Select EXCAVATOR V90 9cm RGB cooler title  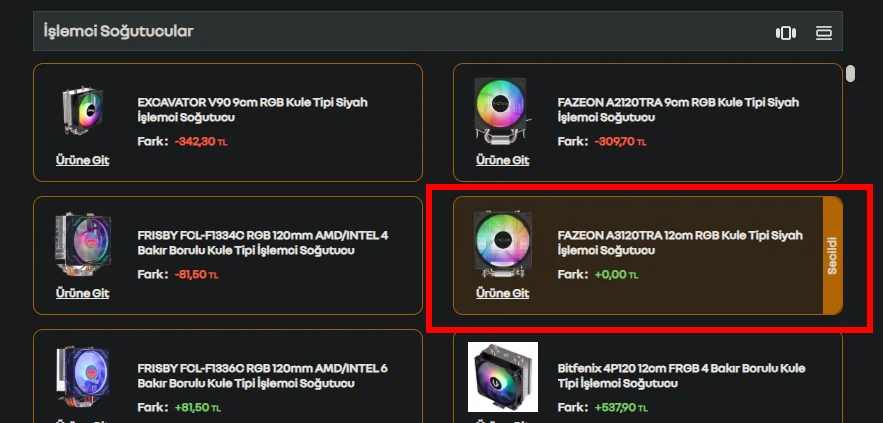point(252,110)
